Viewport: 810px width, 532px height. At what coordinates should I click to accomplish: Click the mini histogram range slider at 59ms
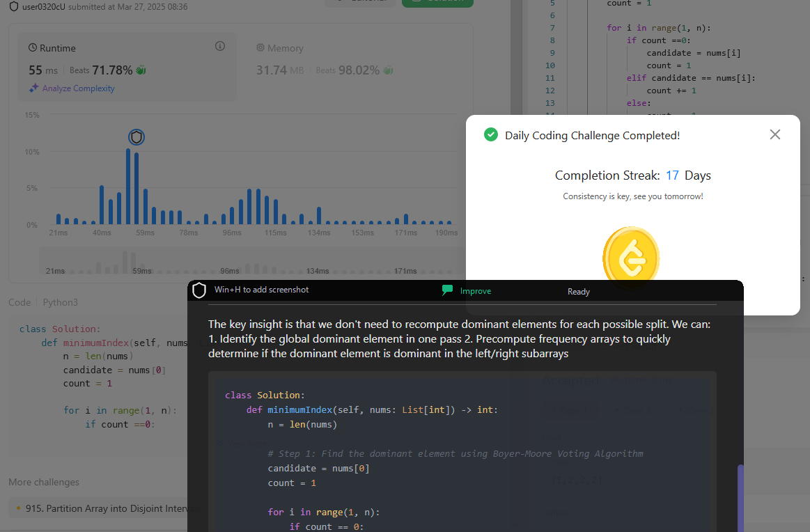click(142, 271)
